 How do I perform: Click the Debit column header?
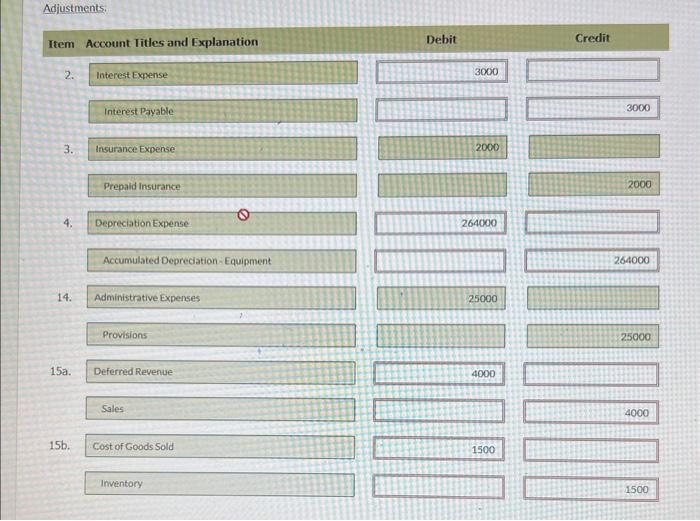(x=441, y=39)
